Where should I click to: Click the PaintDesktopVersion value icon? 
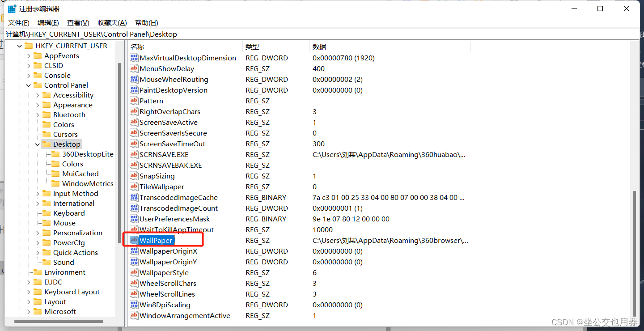pos(134,90)
